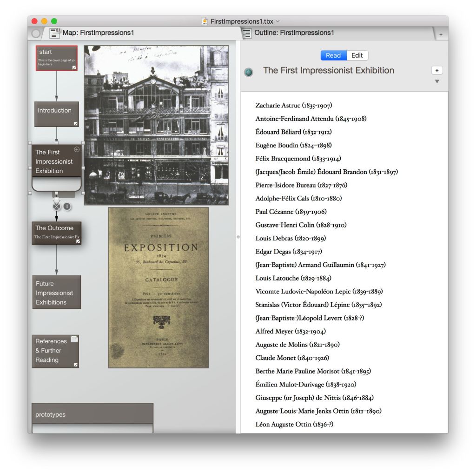Expand the disclosure triangle below plus button
476x473 pixels.
click(437, 82)
